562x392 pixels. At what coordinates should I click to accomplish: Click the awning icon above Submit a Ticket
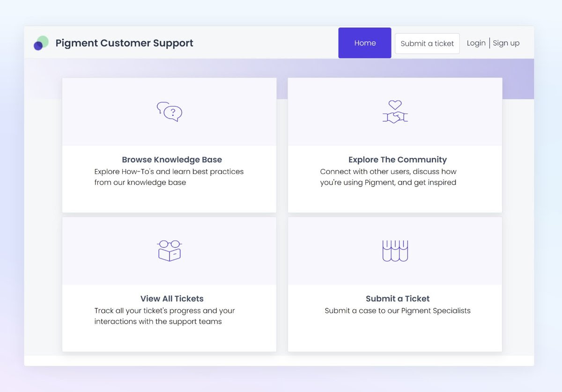click(x=395, y=251)
